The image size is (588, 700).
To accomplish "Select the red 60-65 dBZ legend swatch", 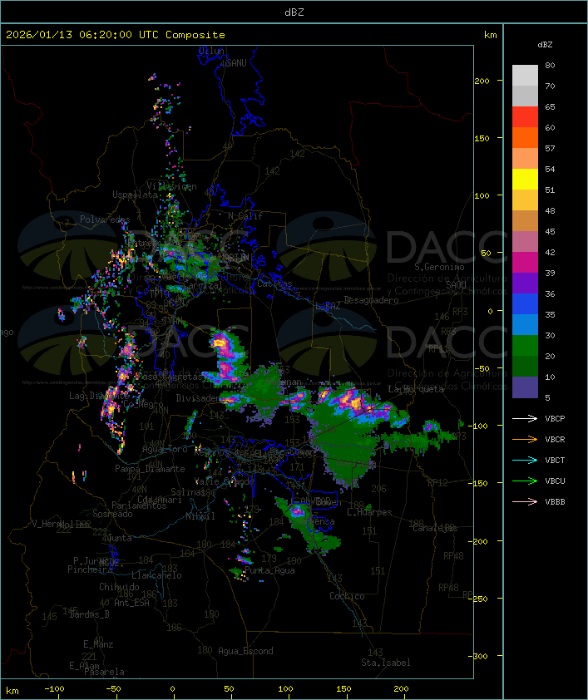I will pyautogui.click(x=525, y=117).
